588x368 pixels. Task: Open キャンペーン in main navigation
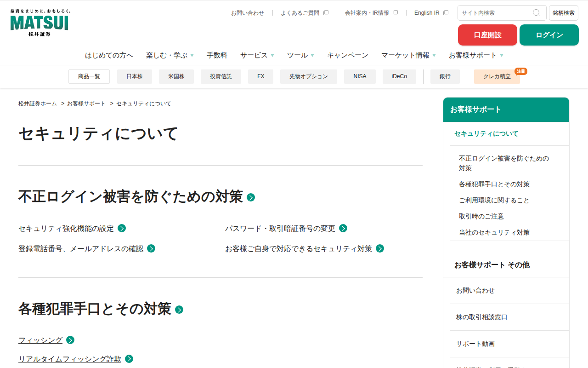348,55
